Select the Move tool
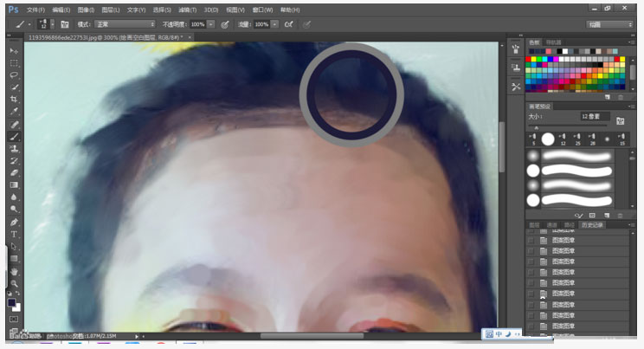The image size is (644, 349). (x=14, y=51)
